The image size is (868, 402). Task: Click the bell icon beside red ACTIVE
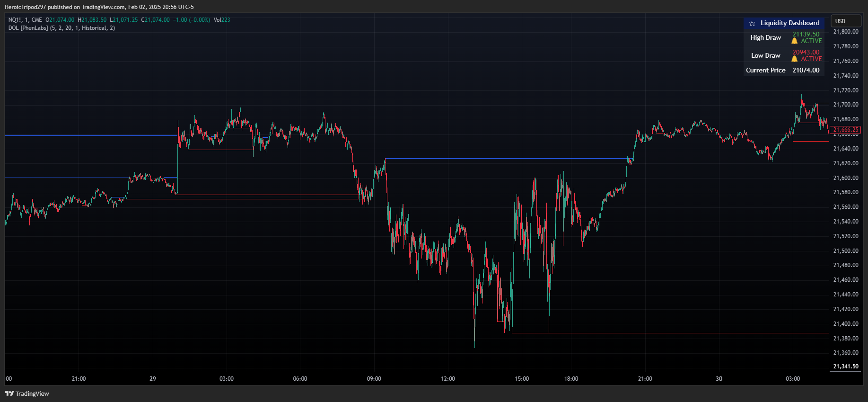(x=795, y=59)
